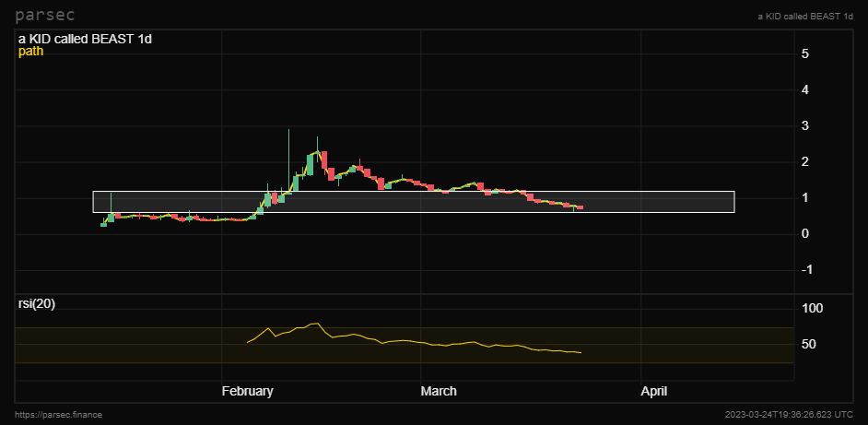Image resolution: width=868 pixels, height=425 pixels.
Task: Click the price axis value 5
Action: tap(805, 54)
